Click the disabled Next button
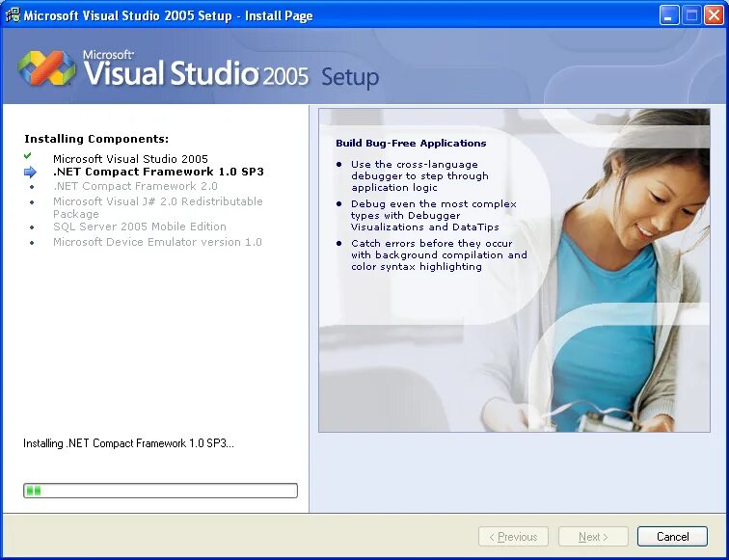729x560 pixels. click(593, 537)
